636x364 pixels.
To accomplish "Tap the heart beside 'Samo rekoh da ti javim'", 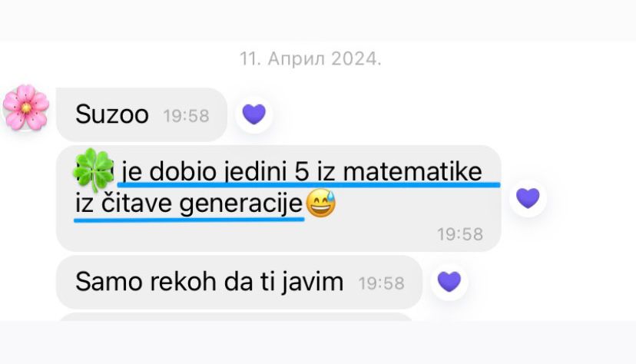I will pos(449,281).
